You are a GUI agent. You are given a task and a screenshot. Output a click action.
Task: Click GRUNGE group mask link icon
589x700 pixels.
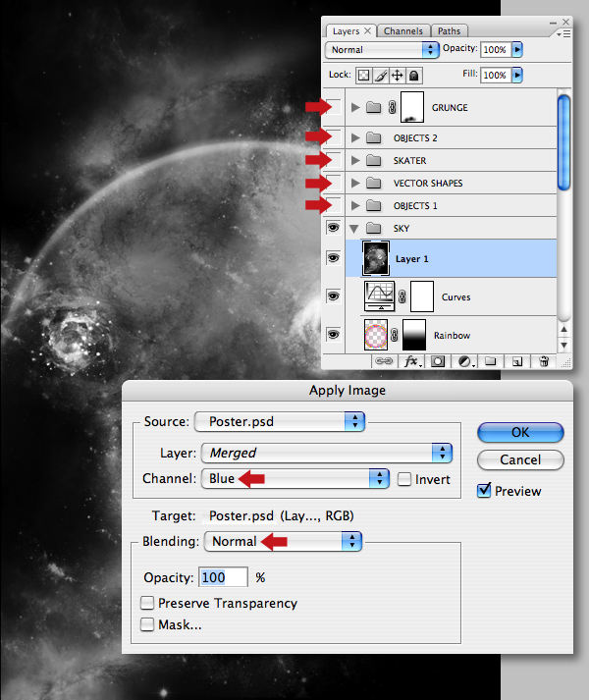[x=392, y=107]
